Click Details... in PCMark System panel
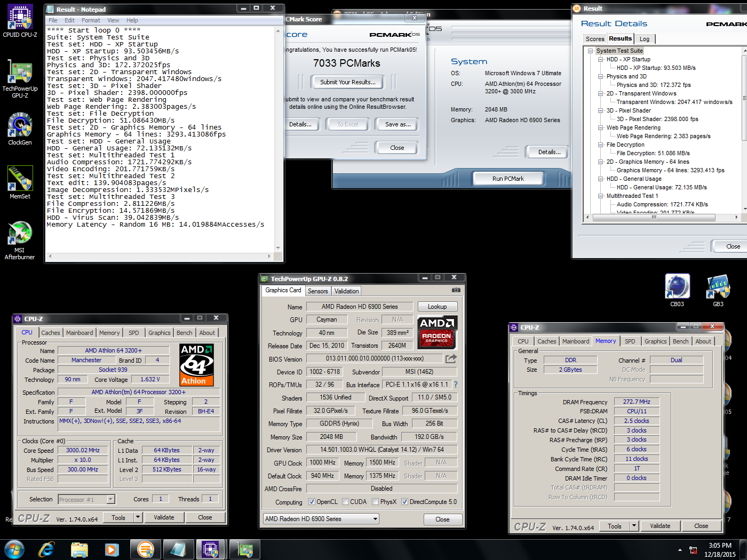This screenshot has height=560, width=747. click(549, 152)
